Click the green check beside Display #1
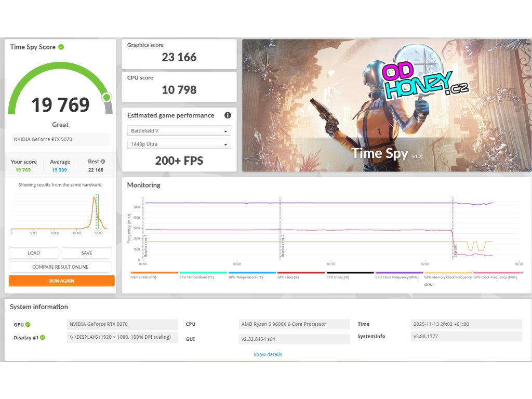 [43, 337]
